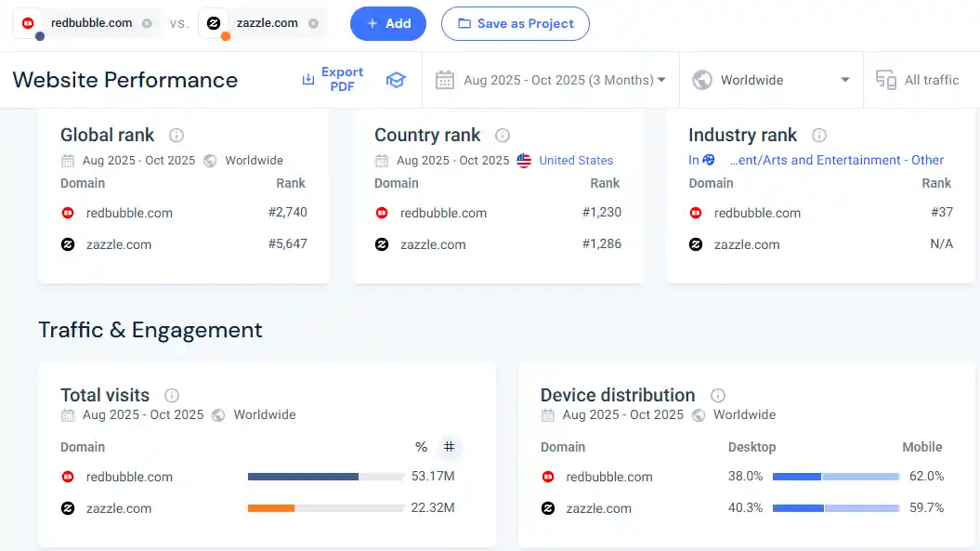This screenshot has height=551, width=980.
Task: Switch Total visits to percentage view
Action: click(x=421, y=447)
